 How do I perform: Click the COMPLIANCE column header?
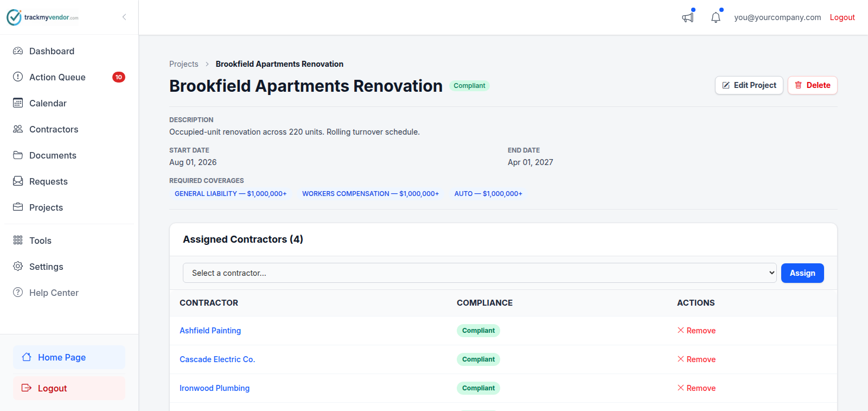(484, 303)
